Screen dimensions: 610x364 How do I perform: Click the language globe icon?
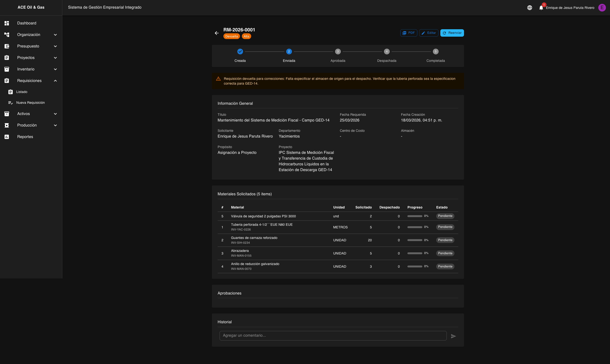click(x=529, y=8)
